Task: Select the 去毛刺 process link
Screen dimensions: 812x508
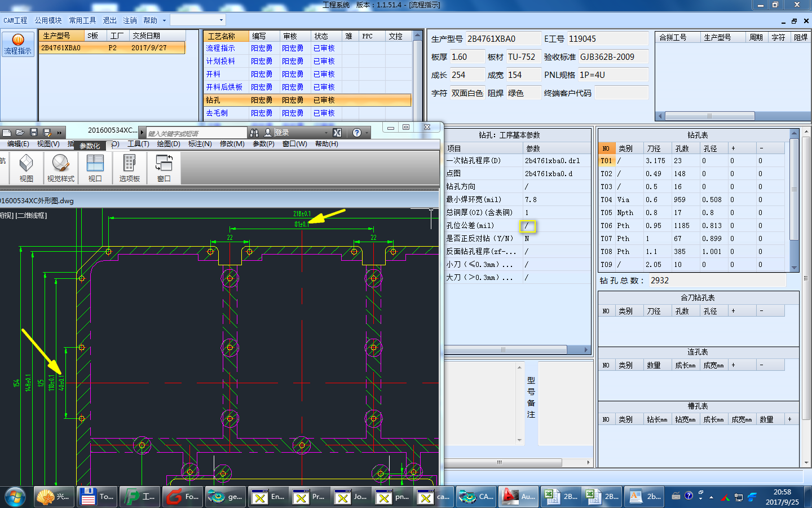Action: (x=217, y=113)
